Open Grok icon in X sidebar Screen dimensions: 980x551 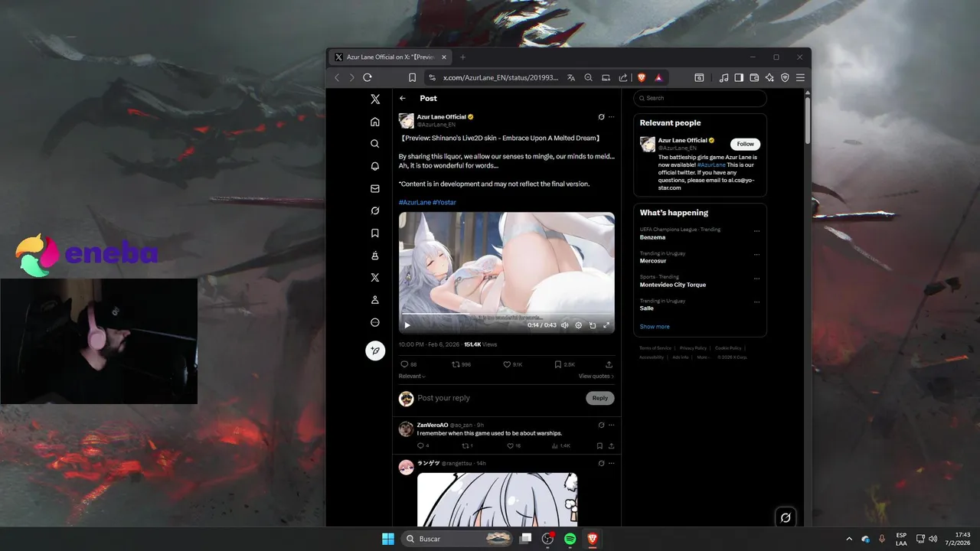[375, 210]
